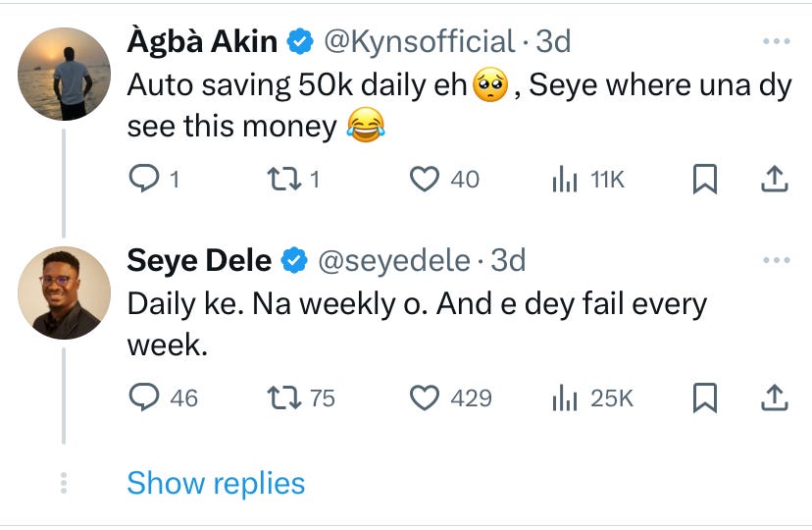Visit @seyedele handle link
The height and width of the screenshot is (530, 812).
394,260
